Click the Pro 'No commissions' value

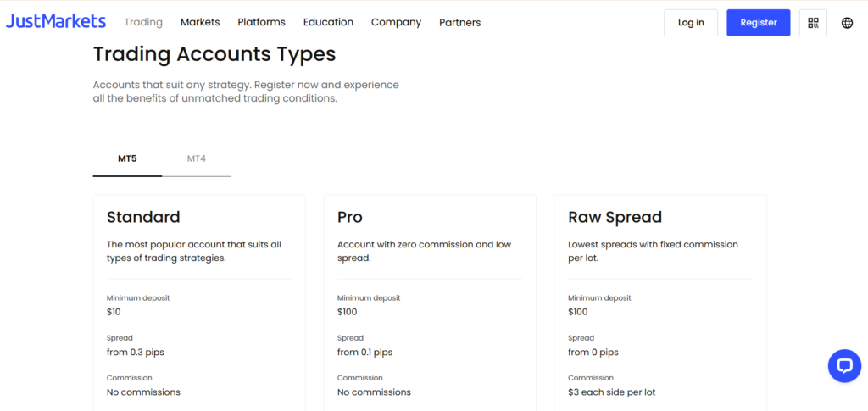pos(374,392)
